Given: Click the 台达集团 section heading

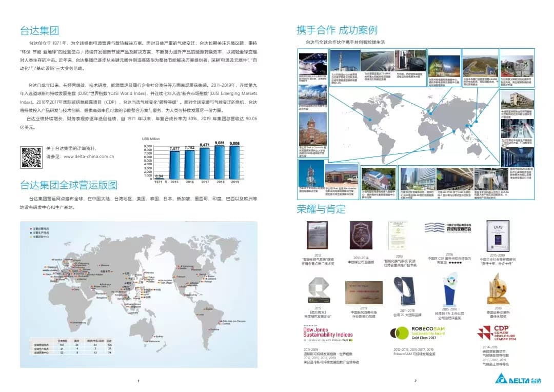Looking at the screenshot, I should click(x=39, y=30).
